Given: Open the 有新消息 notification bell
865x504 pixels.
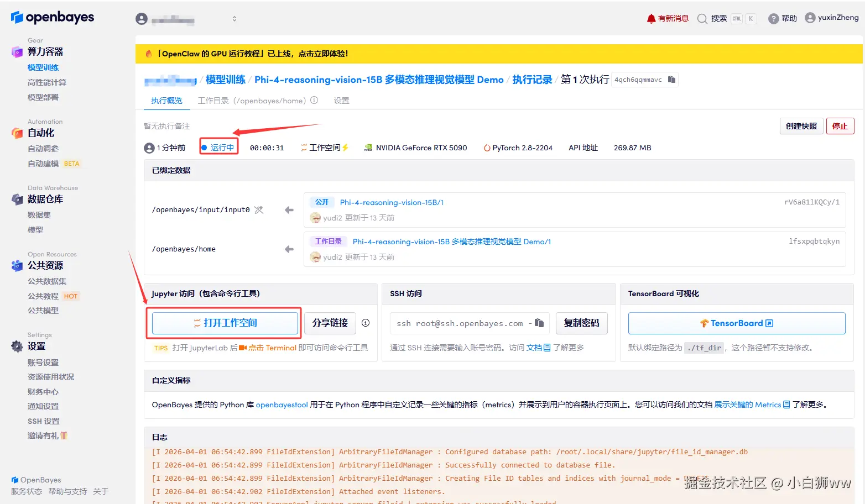Looking at the screenshot, I should (651, 18).
